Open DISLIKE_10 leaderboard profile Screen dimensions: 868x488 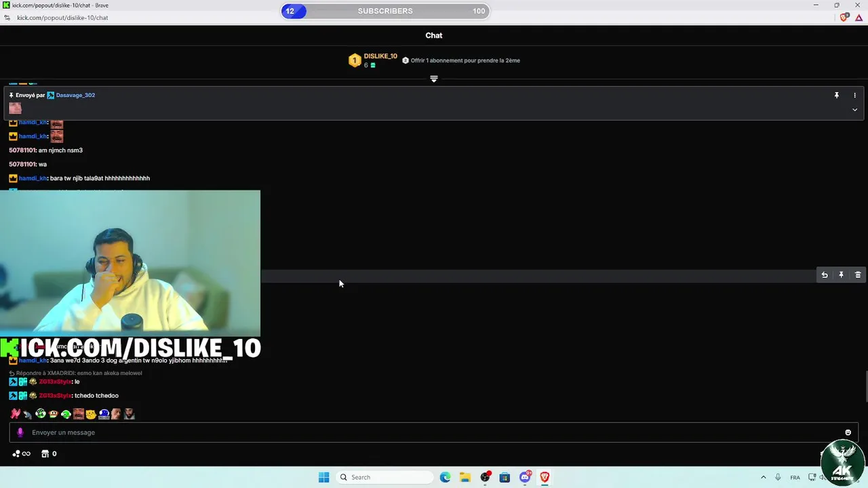[380, 56]
